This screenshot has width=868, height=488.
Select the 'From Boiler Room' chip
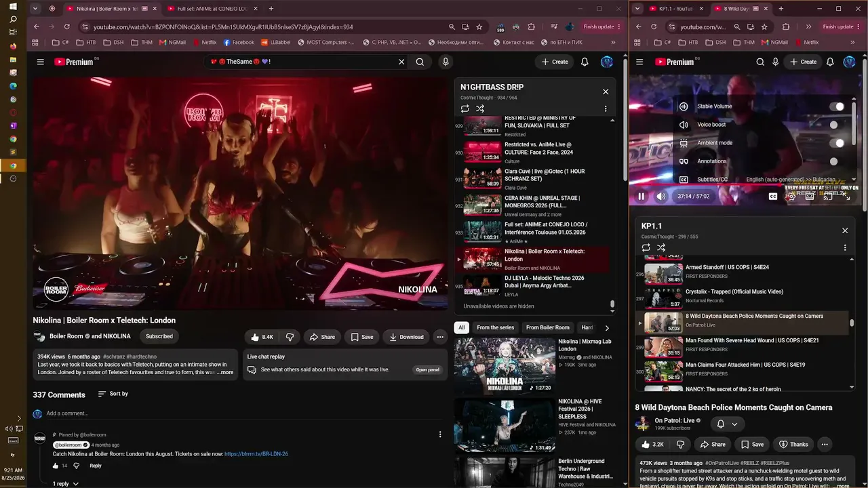click(x=548, y=327)
